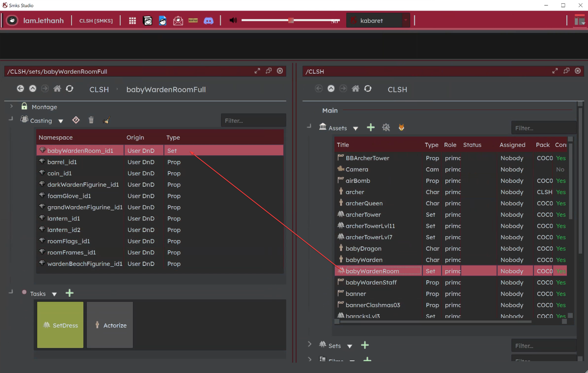588x373 pixels.
Task: Go home in right CLSH panel
Action: click(x=356, y=88)
